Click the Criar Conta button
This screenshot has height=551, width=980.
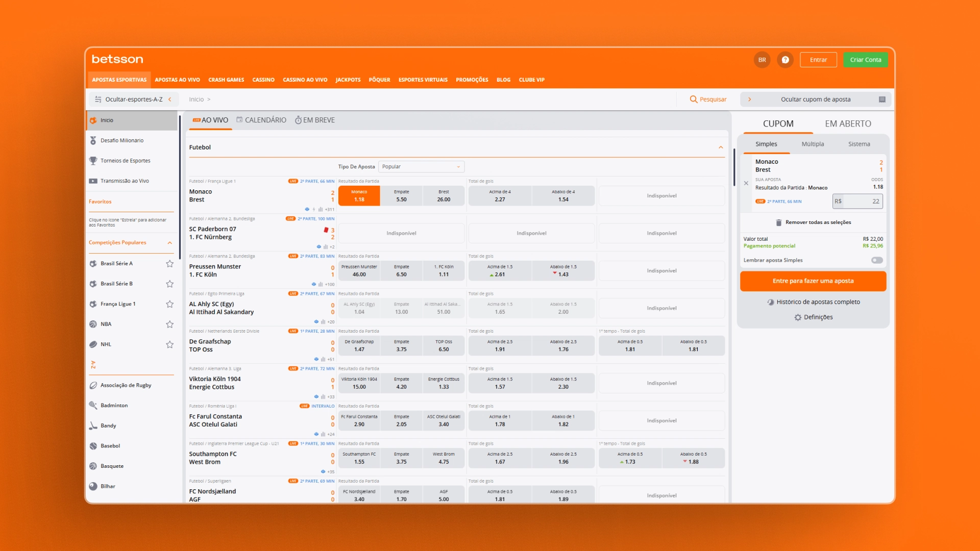coord(866,60)
